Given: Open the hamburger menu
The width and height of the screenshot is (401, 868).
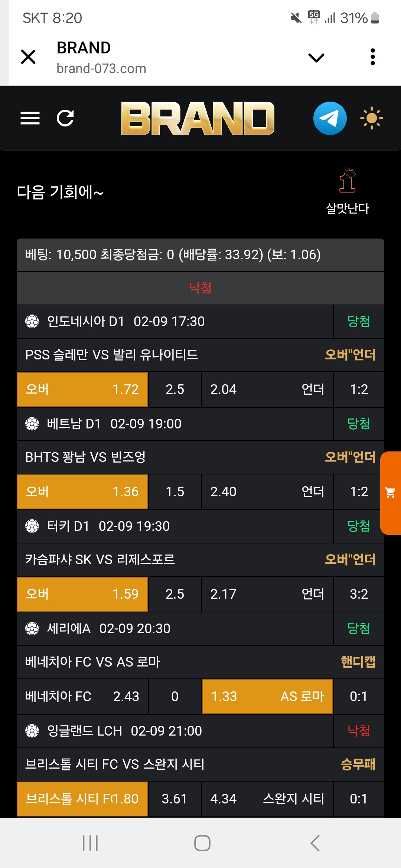Looking at the screenshot, I should [x=30, y=118].
